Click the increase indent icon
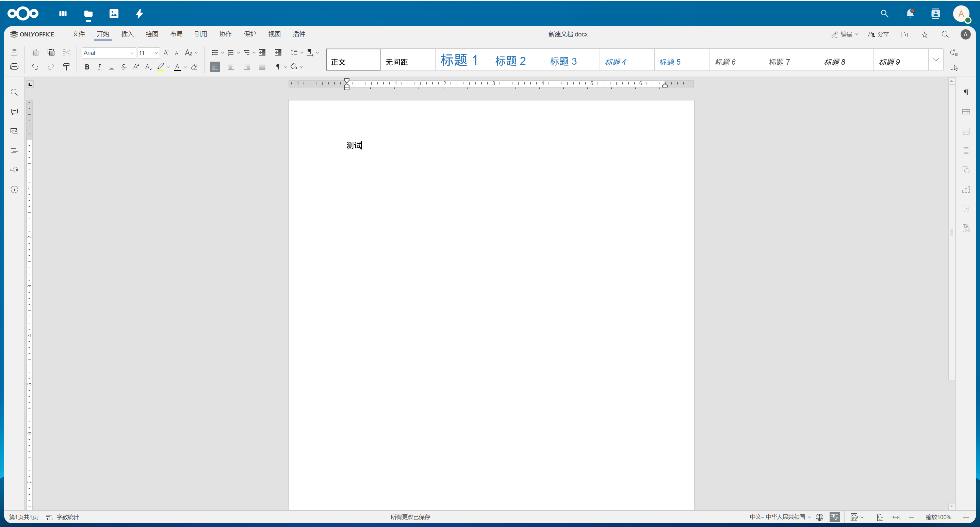The height and width of the screenshot is (527, 980). click(278, 52)
